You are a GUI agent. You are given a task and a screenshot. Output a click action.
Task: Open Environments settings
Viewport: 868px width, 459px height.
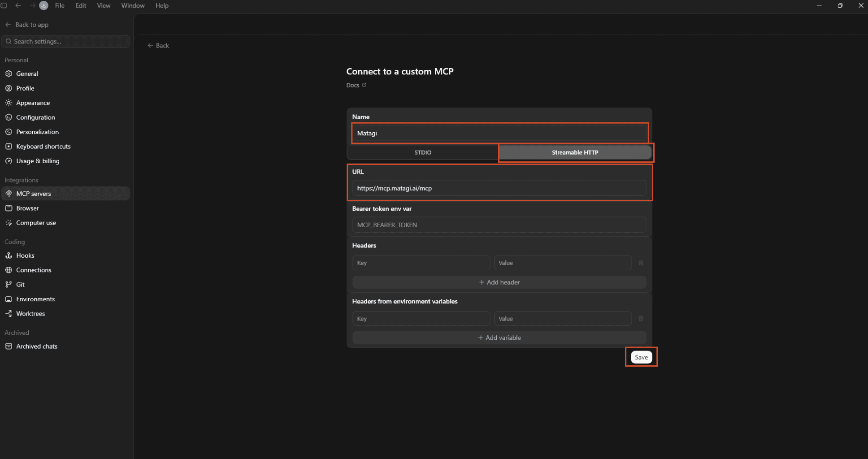65,299
